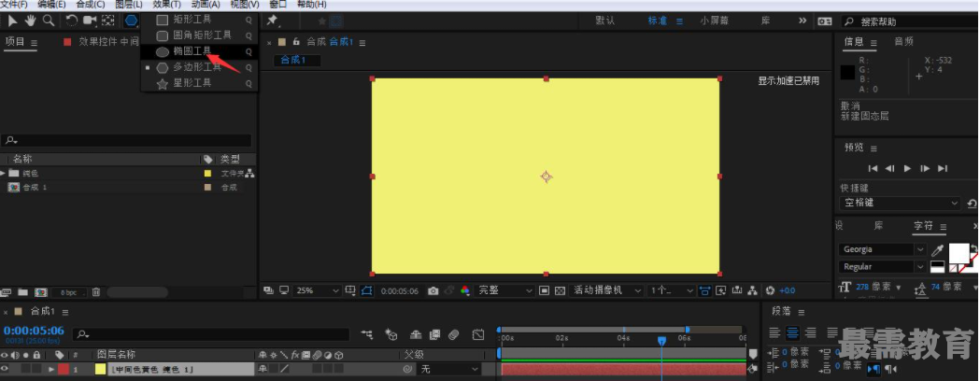Open the 1个 view layout dropdown
The image size is (980, 381).
(x=672, y=290)
